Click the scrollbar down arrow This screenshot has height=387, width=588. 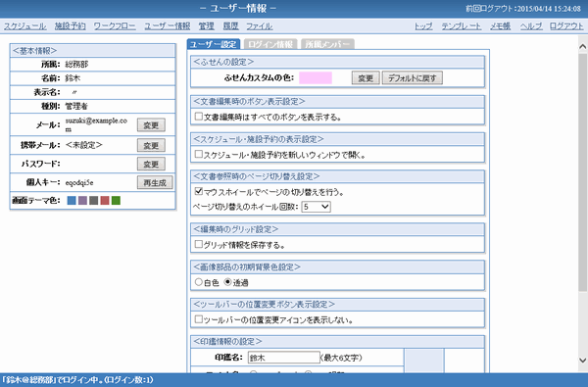click(x=582, y=361)
